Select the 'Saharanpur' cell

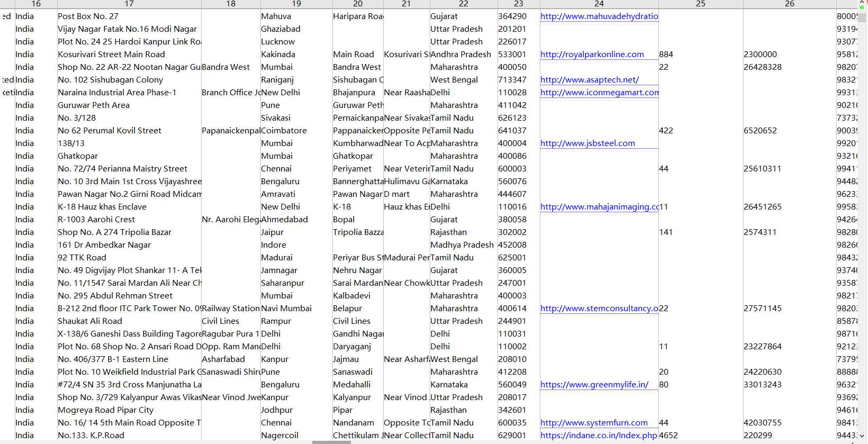click(x=296, y=283)
